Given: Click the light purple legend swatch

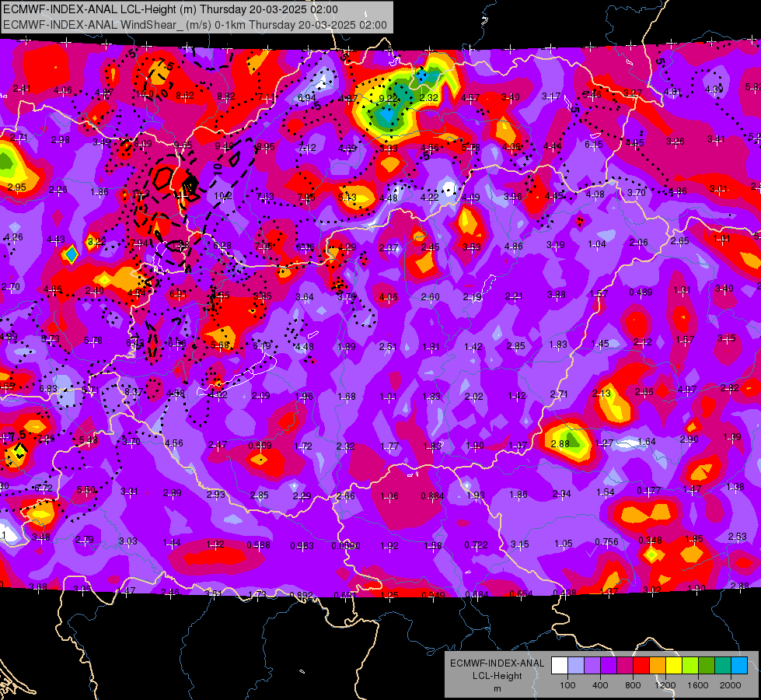Looking at the screenshot, I should [592, 666].
